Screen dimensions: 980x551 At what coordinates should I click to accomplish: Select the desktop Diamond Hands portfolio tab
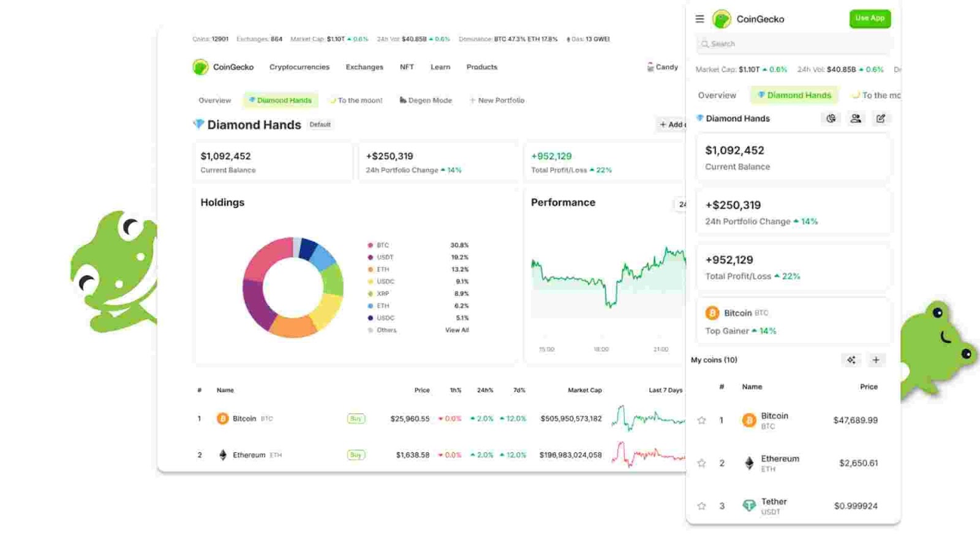(280, 100)
